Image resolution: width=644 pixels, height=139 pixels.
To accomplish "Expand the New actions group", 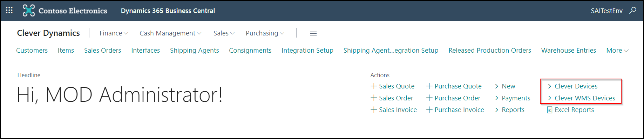I will click(x=505, y=86).
